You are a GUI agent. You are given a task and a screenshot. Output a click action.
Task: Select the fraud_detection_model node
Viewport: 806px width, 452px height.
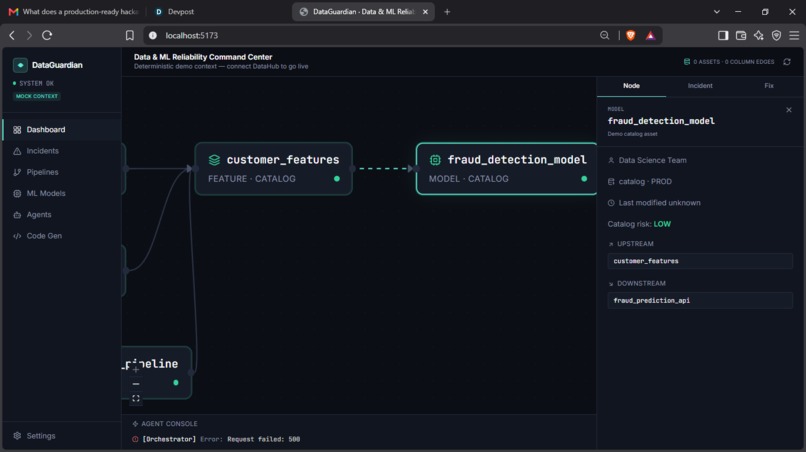[x=506, y=169]
